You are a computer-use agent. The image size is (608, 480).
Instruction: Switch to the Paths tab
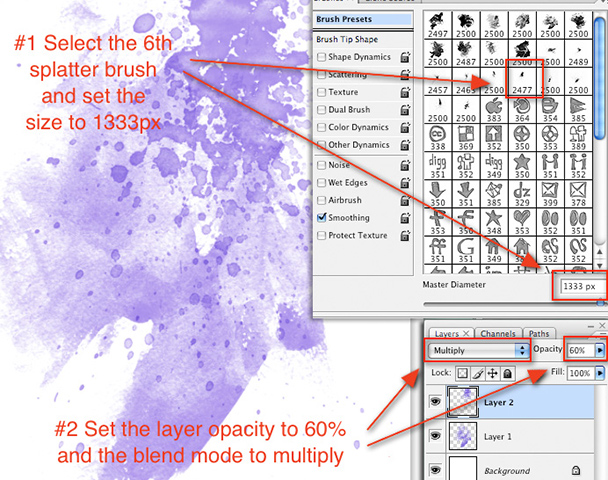tap(539, 333)
